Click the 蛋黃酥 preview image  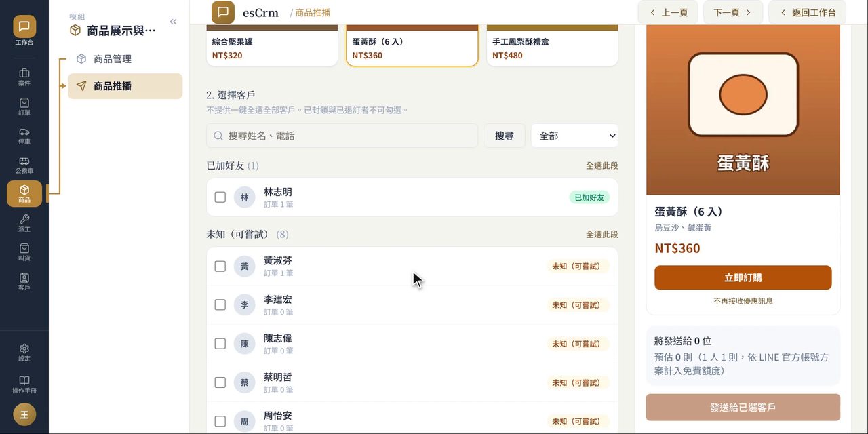[x=743, y=110]
